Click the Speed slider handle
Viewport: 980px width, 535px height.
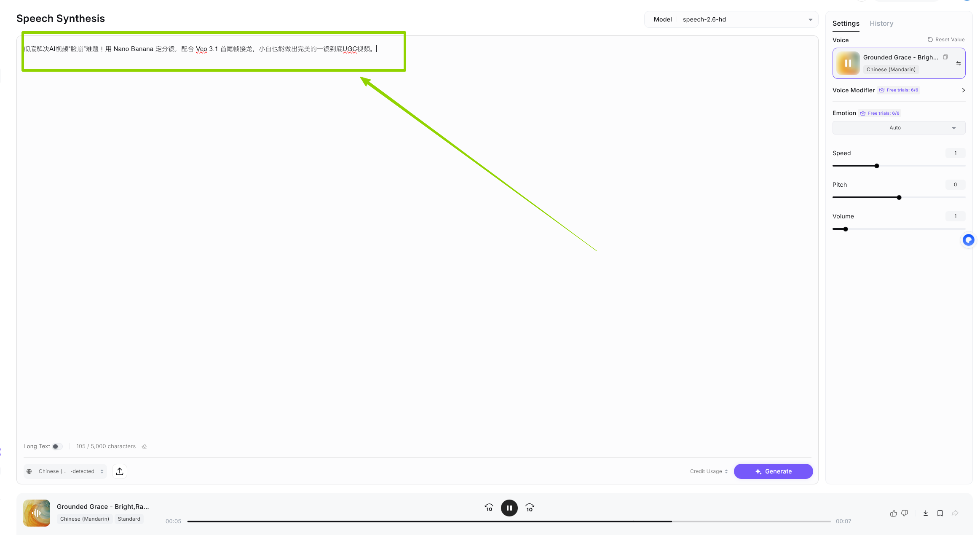click(877, 166)
